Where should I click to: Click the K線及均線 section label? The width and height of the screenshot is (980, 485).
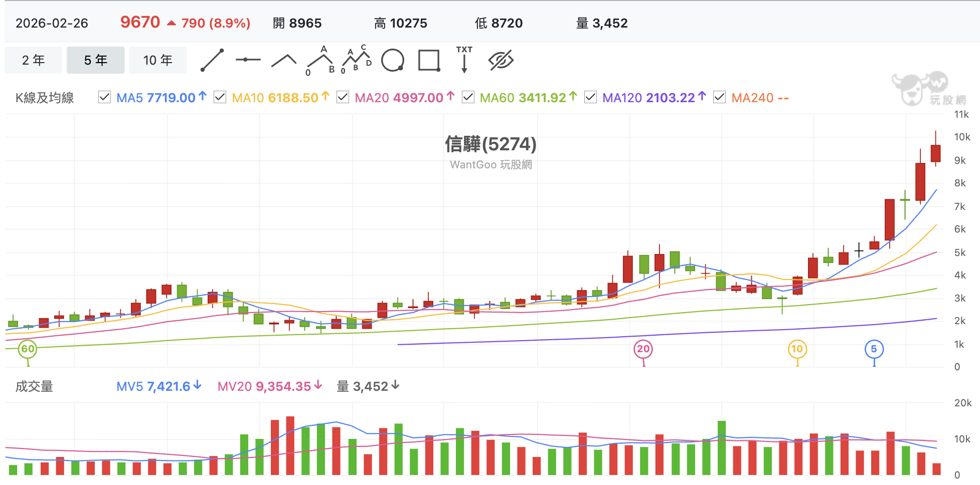click(x=45, y=98)
